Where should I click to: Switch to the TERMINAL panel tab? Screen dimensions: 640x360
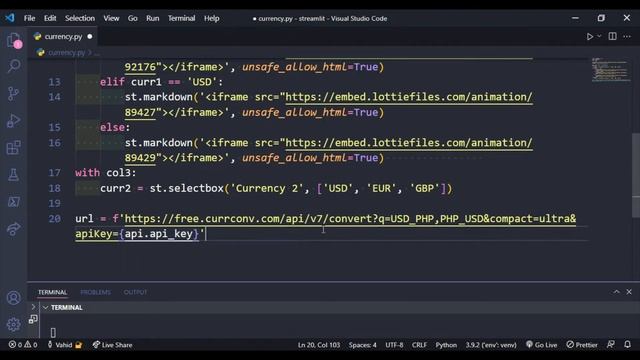click(52, 292)
